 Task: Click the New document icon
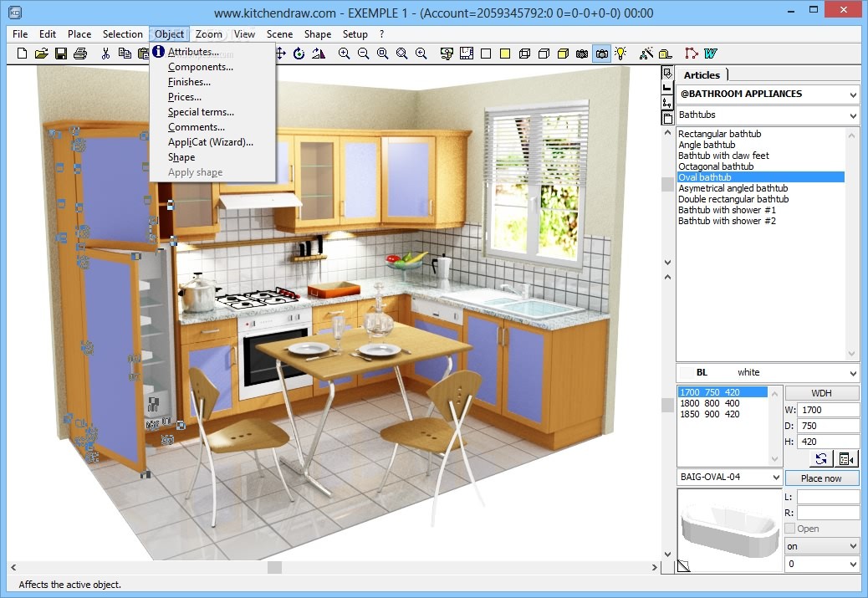click(x=22, y=54)
